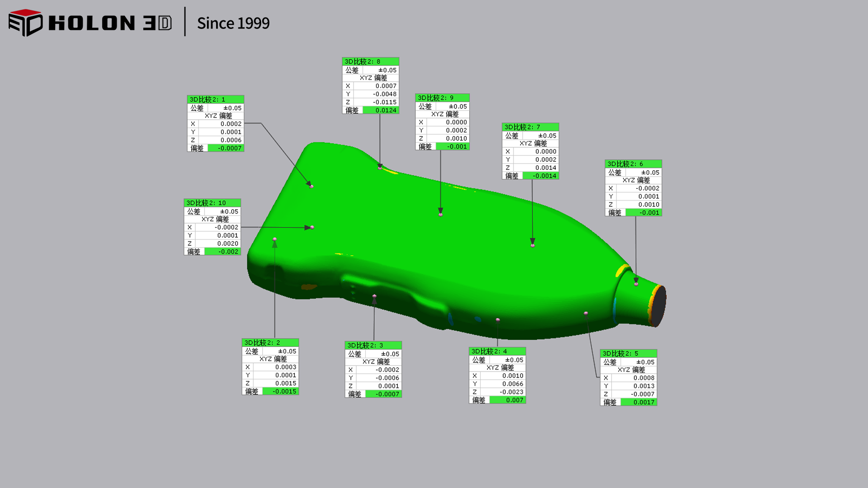Select annotation header '3D比较2: 8'
Screen dimensions: 868x488
[x=370, y=61]
